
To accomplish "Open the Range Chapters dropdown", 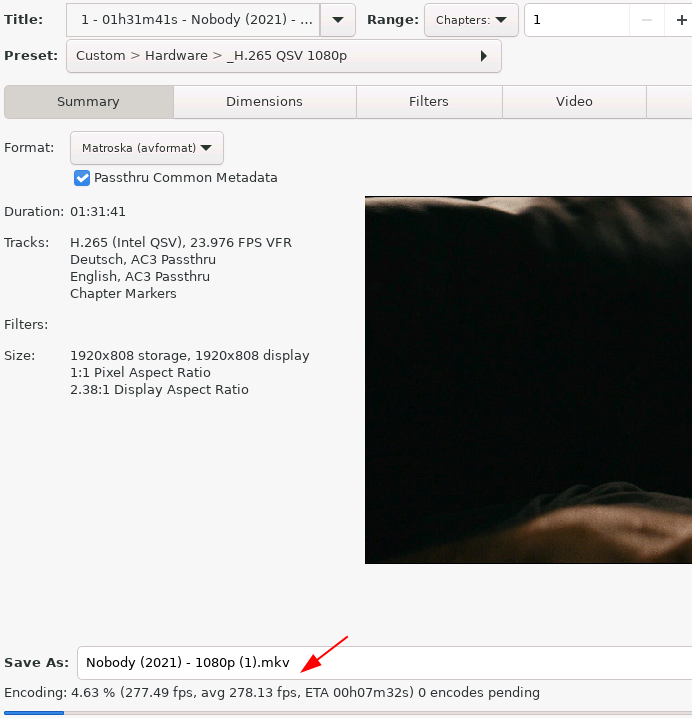I will (471, 20).
